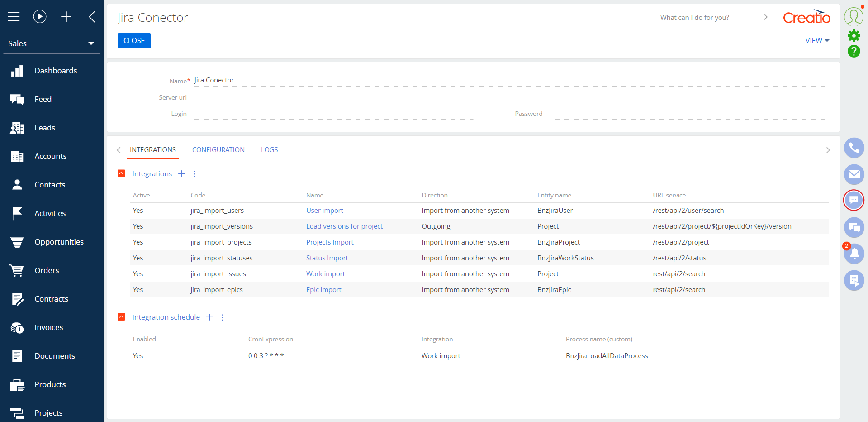Click the Name input field
Viewport: 868px width, 422px height.
tap(511, 80)
